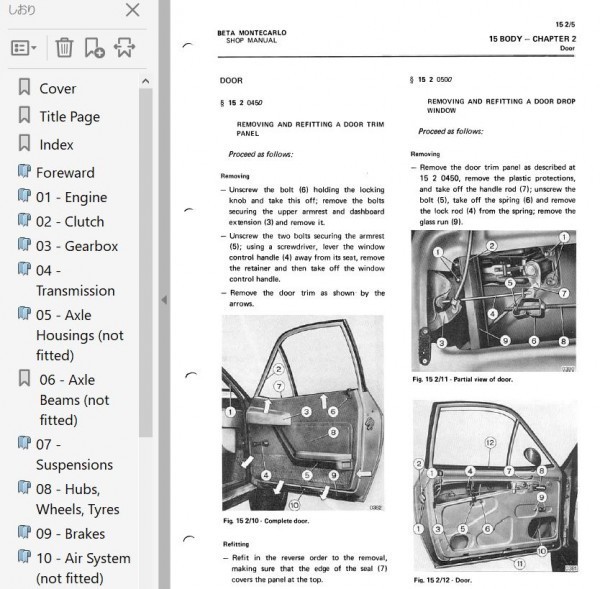The height and width of the screenshot is (589, 600).
Task: Go to the 09 - Brakes bookmark
Action: (70, 534)
